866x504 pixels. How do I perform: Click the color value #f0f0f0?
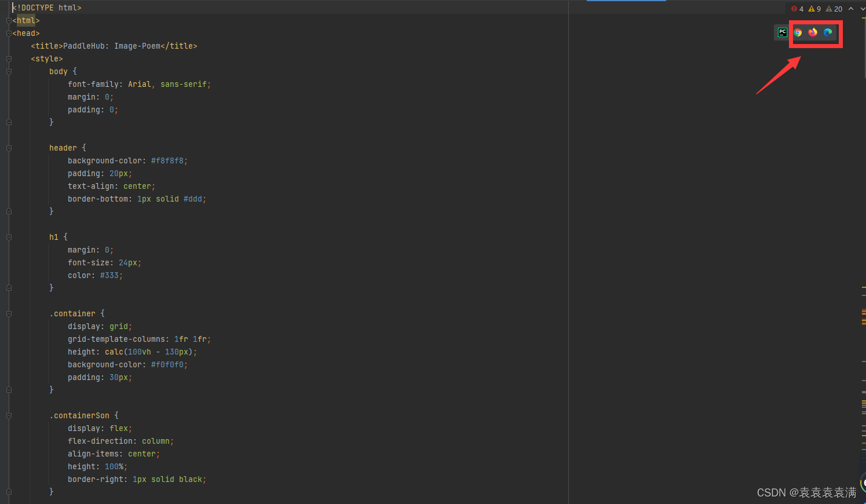coord(167,365)
